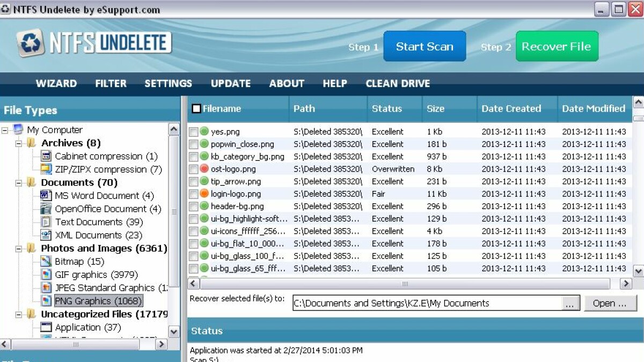The width and height of the screenshot is (644, 362).
Task: Click the PNG Graphics file type icon
Action: tap(46, 301)
